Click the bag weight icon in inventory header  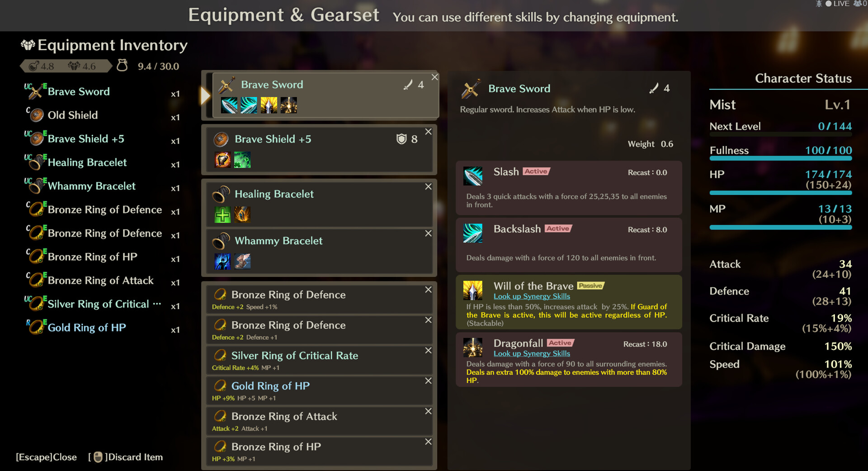point(122,66)
